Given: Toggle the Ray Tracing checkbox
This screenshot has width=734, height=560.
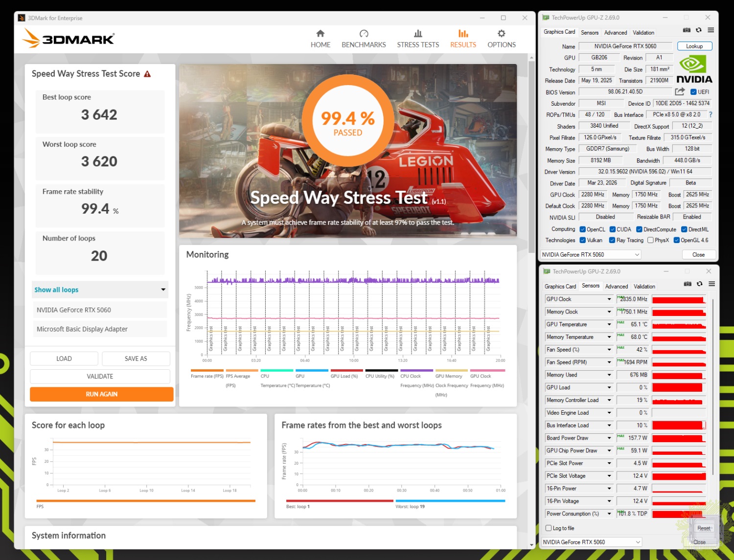Looking at the screenshot, I should pyautogui.click(x=612, y=240).
